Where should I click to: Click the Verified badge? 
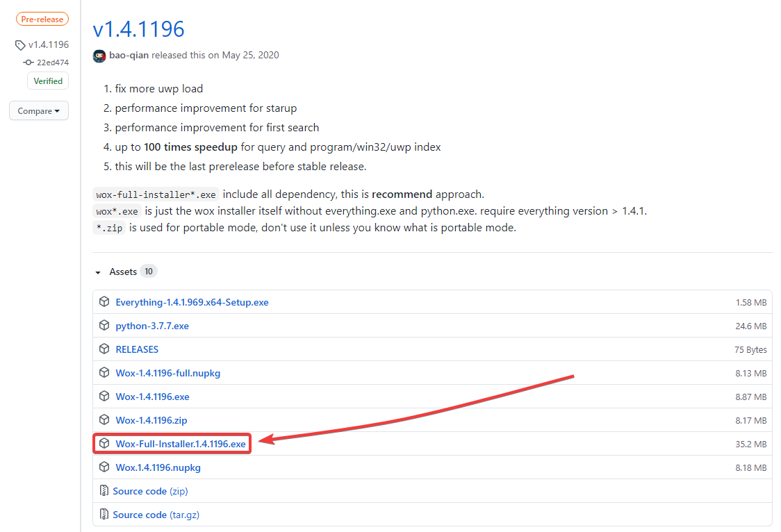48,81
